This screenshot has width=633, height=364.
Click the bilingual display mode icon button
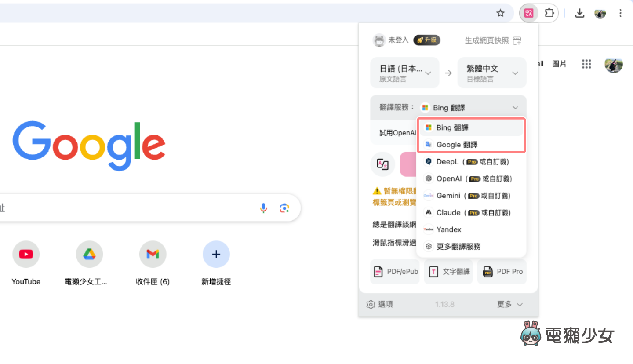383,164
